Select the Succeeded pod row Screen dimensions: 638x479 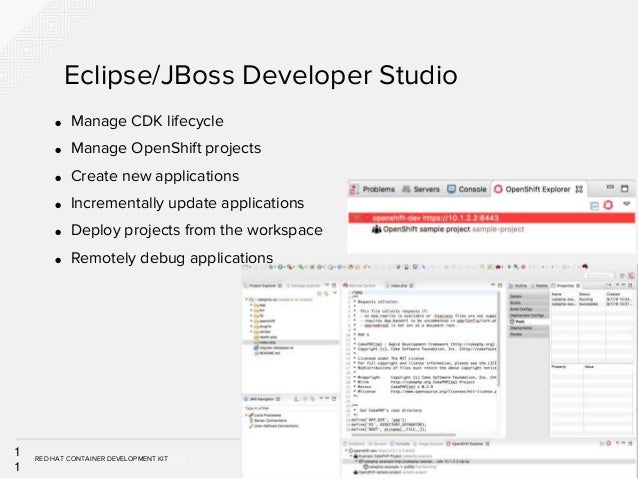(592, 304)
